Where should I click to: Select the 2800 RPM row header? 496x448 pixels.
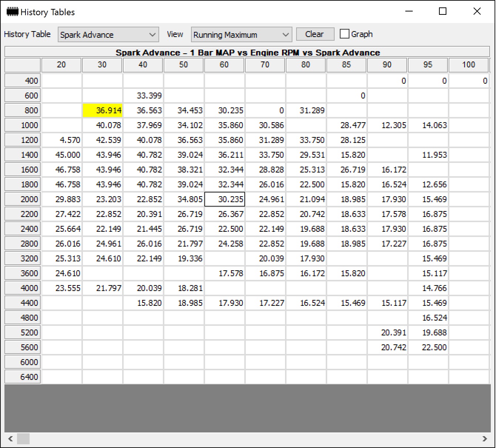tap(23, 244)
